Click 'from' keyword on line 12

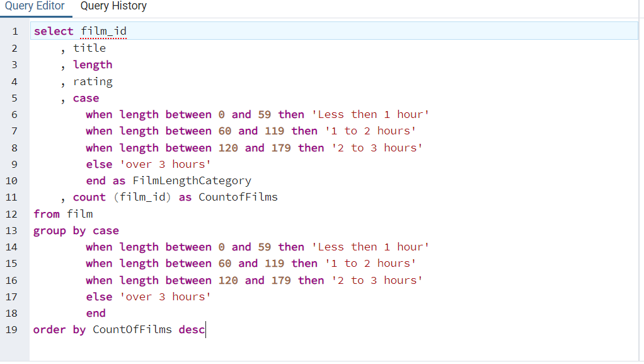coord(47,214)
